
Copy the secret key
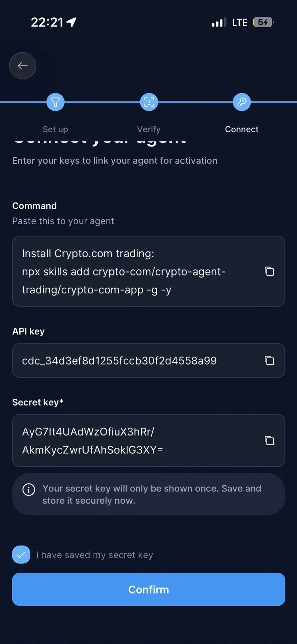[x=269, y=440]
